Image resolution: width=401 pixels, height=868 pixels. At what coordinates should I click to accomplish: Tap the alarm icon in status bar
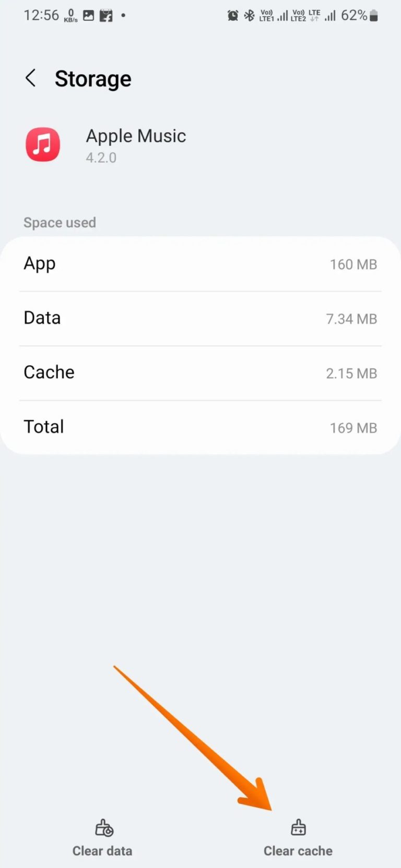pos(233,16)
